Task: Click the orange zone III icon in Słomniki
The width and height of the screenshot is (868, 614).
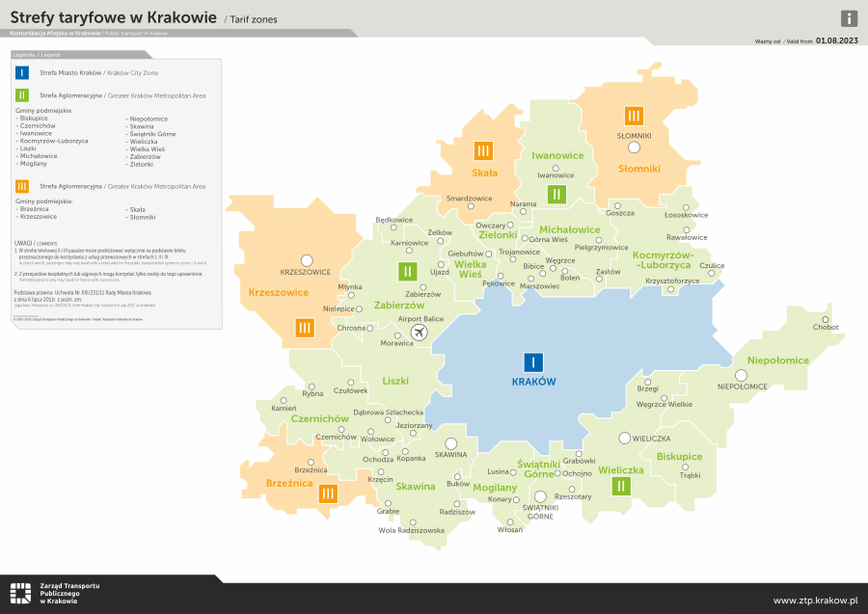Action: click(x=634, y=116)
